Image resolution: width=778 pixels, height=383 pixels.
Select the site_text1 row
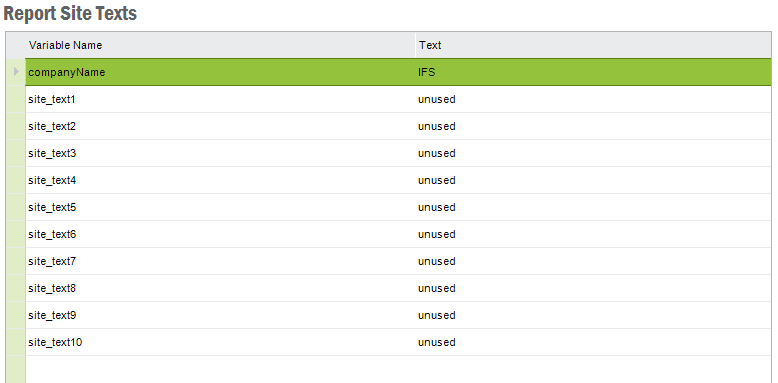[398, 99]
